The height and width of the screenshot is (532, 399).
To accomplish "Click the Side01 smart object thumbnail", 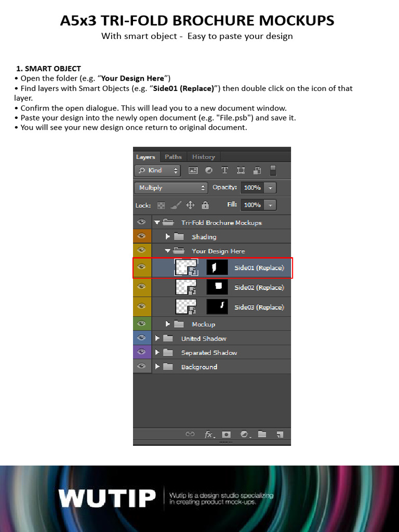I will point(186,268).
